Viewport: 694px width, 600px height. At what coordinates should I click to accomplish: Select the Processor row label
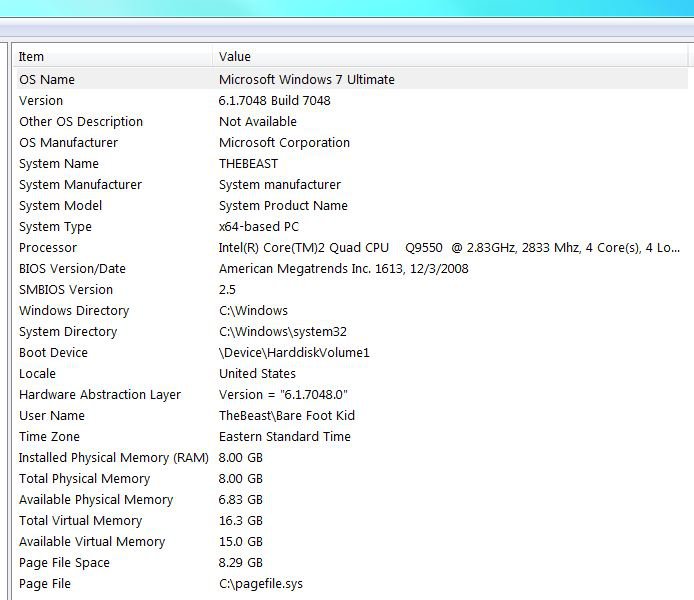coord(48,248)
